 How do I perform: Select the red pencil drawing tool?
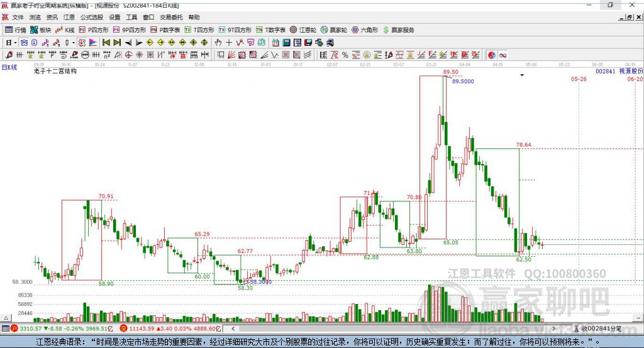pyautogui.click(x=9, y=55)
